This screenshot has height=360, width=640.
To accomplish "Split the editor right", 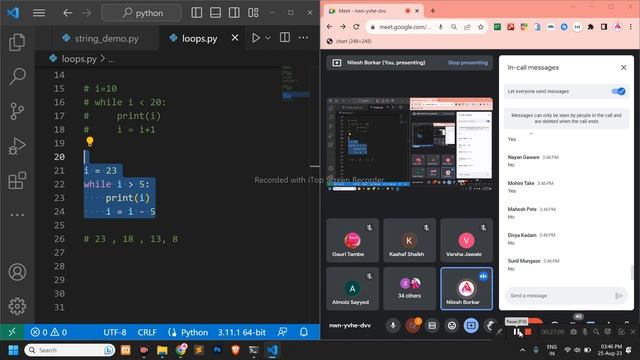I will [x=285, y=38].
